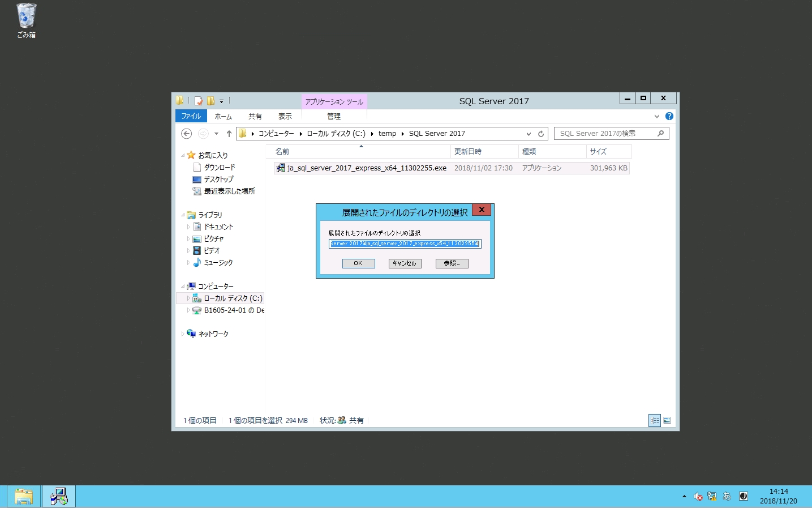
Task: Click the back navigation arrow
Action: (186, 133)
